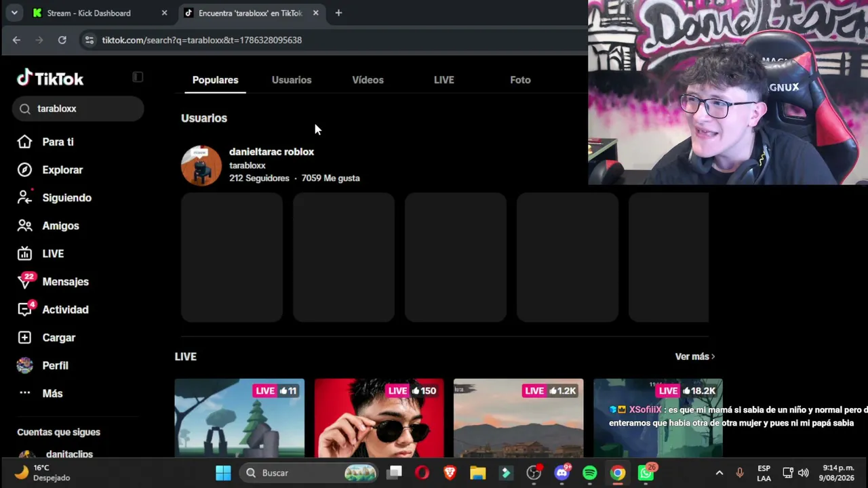Select the Siguiendo icon in sidebar
Screen dimensions: 868x488
click(x=24, y=198)
